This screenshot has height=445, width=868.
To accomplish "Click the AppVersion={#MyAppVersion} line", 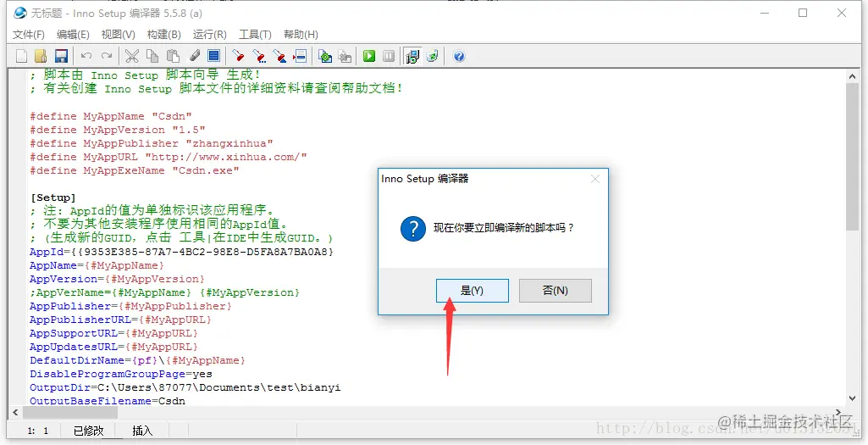I will pyautogui.click(x=118, y=280).
